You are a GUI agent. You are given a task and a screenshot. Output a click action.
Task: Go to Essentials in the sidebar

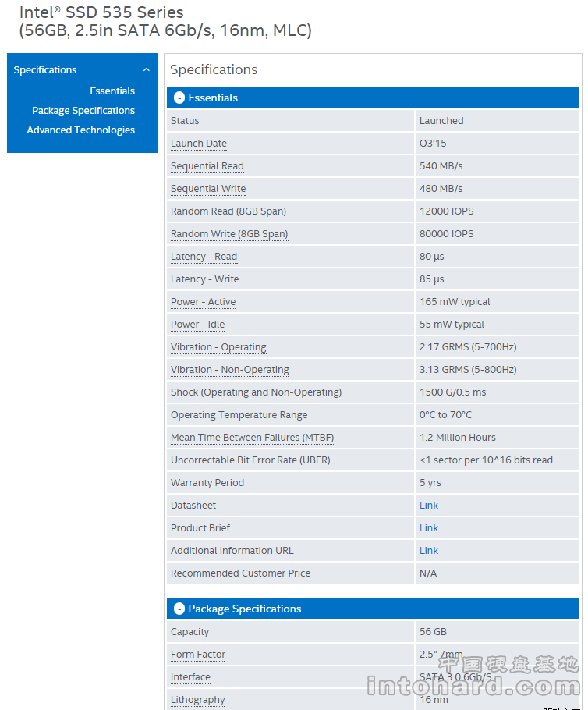(x=112, y=91)
